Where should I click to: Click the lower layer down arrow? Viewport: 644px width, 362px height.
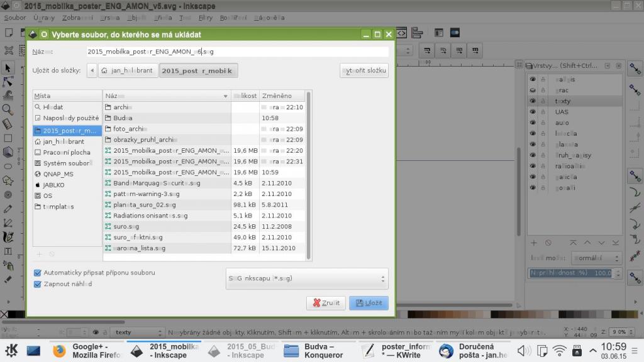pyautogui.click(x=601, y=243)
